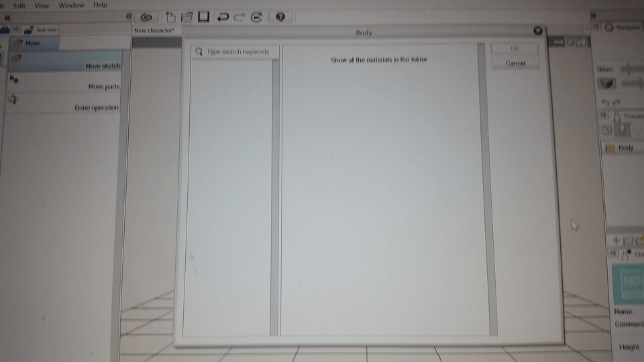
Task: Click the Redo arrow icon in toolbar
Action: pyautogui.click(x=239, y=17)
